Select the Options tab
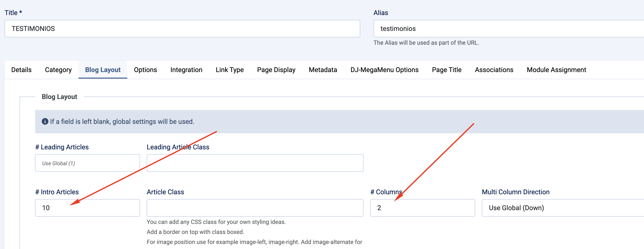Viewport: 644px width, 249px height. [145, 70]
